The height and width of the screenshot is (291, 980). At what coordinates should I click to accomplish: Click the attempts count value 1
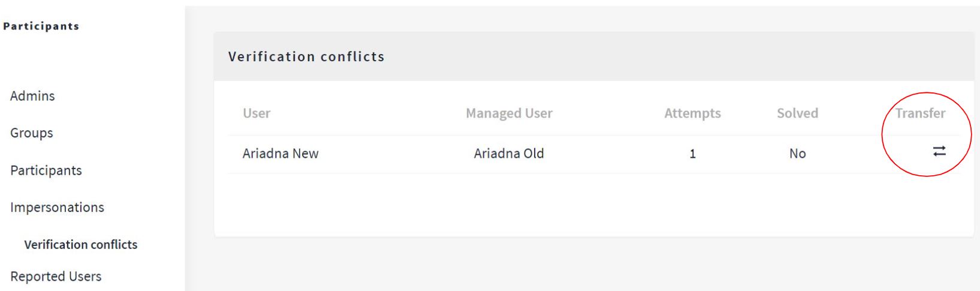pyautogui.click(x=692, y=154)
